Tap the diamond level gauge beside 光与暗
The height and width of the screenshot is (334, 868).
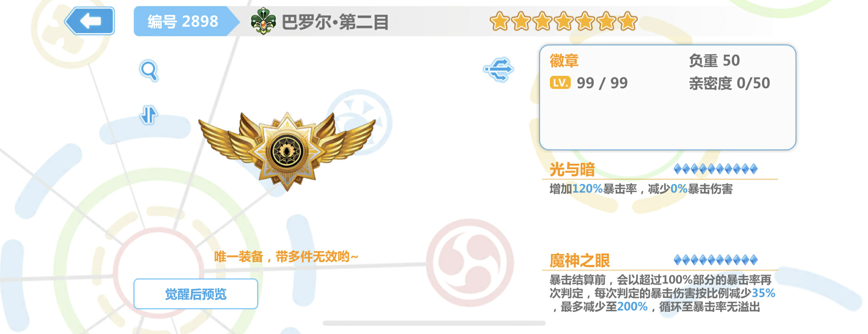point(715,169)
